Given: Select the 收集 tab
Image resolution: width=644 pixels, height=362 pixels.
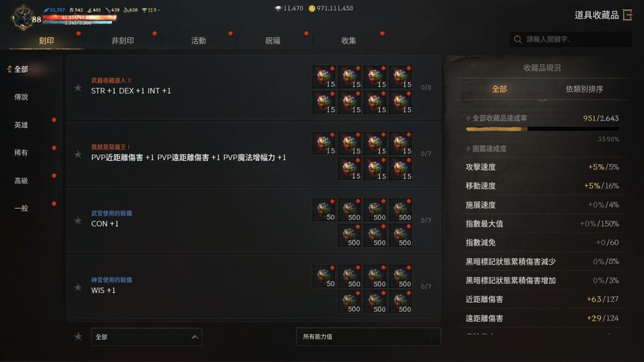Looking at the screenshot, I should point(348,40).
